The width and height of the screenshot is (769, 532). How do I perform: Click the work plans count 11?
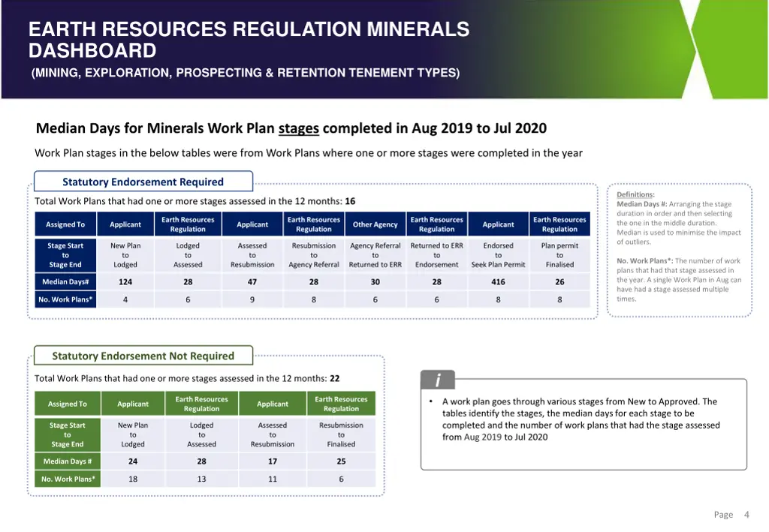(273, 479)
